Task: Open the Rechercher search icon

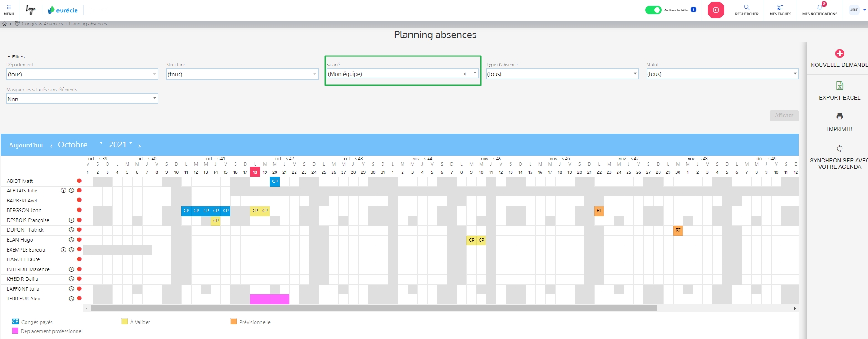Action: (x=746, y=7)
